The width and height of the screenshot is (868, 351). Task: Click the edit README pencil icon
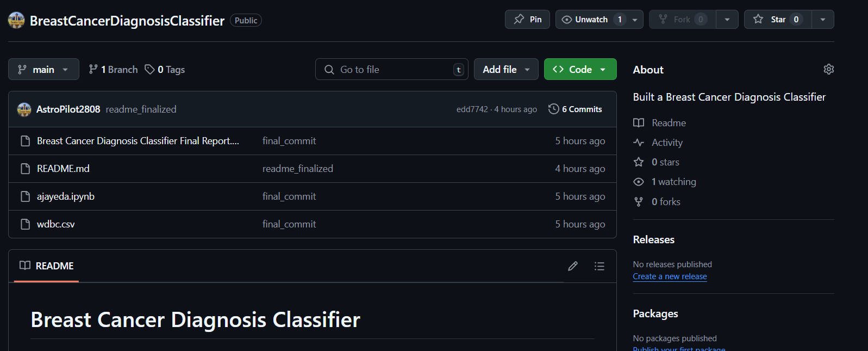click(x=572, y=266)
